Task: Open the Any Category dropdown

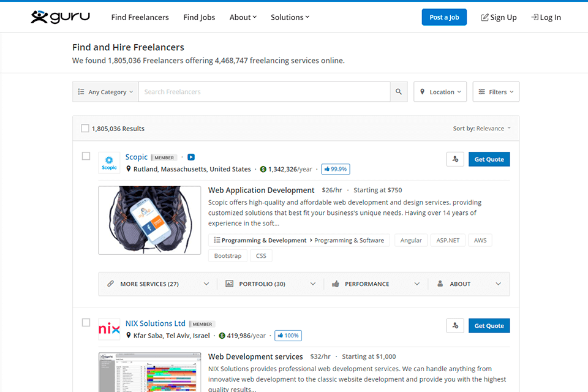Action: tap(105, 91)
